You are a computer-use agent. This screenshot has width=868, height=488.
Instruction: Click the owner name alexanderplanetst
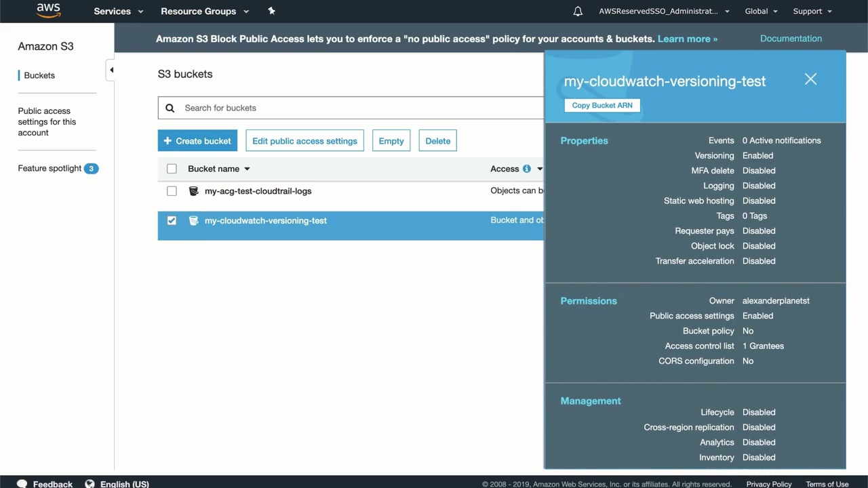tap(776, 301)
